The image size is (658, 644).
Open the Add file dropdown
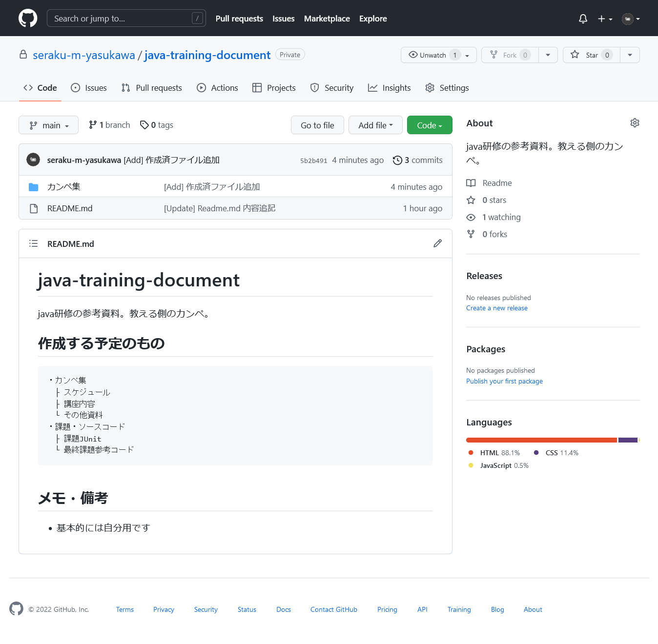click(x=375, y=125)
